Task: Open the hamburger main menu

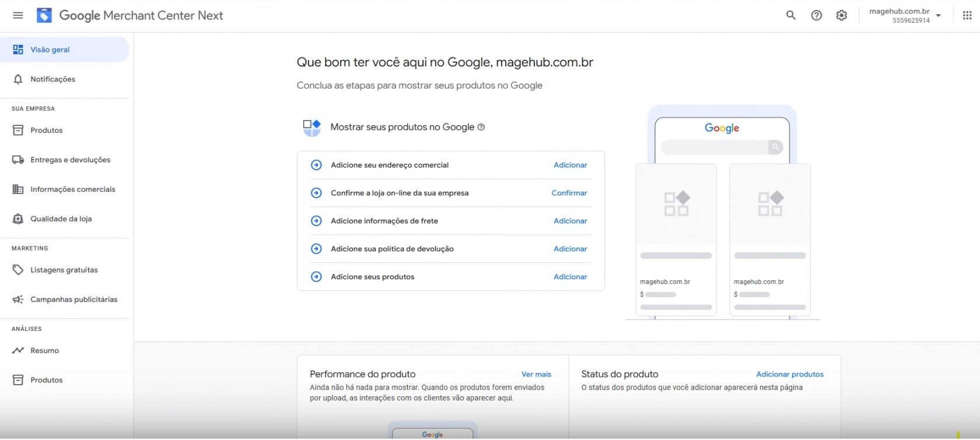Action: tap(18, 15)
